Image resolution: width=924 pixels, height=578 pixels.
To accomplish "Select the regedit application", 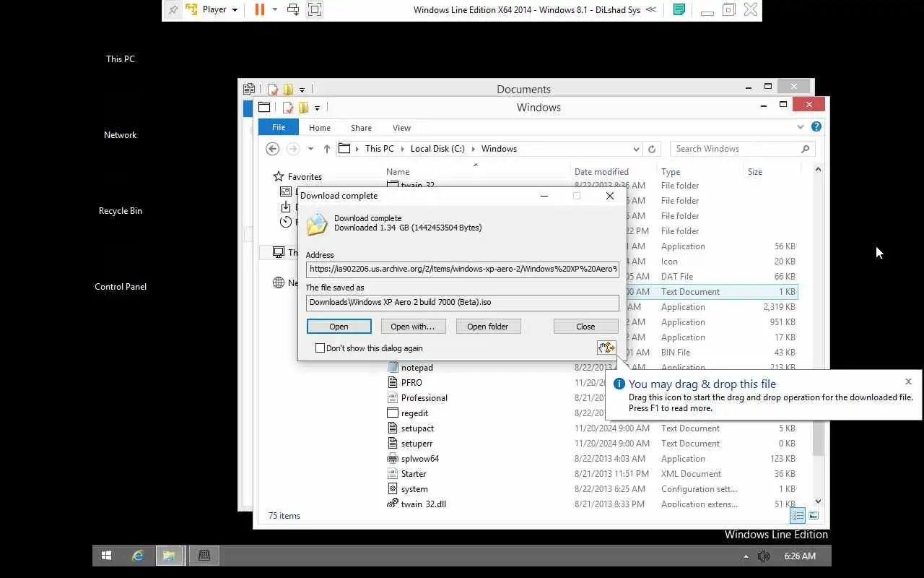I will (x=414, y=413).
